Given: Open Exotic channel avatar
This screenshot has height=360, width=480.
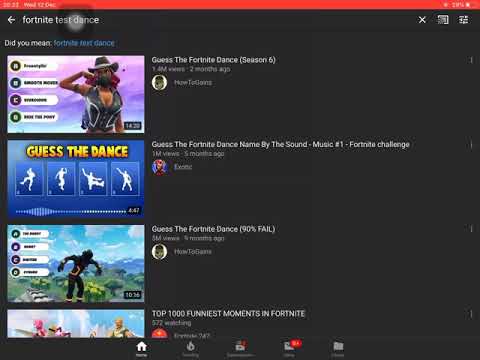Looking at the screenshot, I should pyautogui.click(x=159, y=167).
